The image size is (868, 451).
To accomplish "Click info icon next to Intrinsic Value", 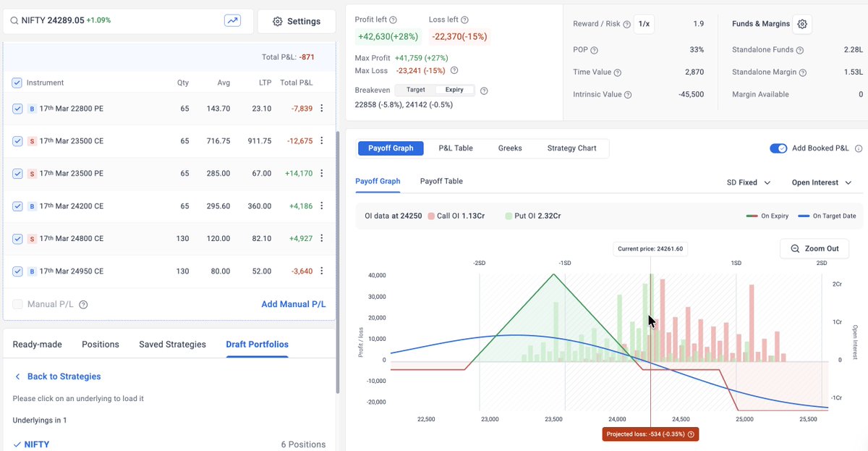I will (627, 95).
